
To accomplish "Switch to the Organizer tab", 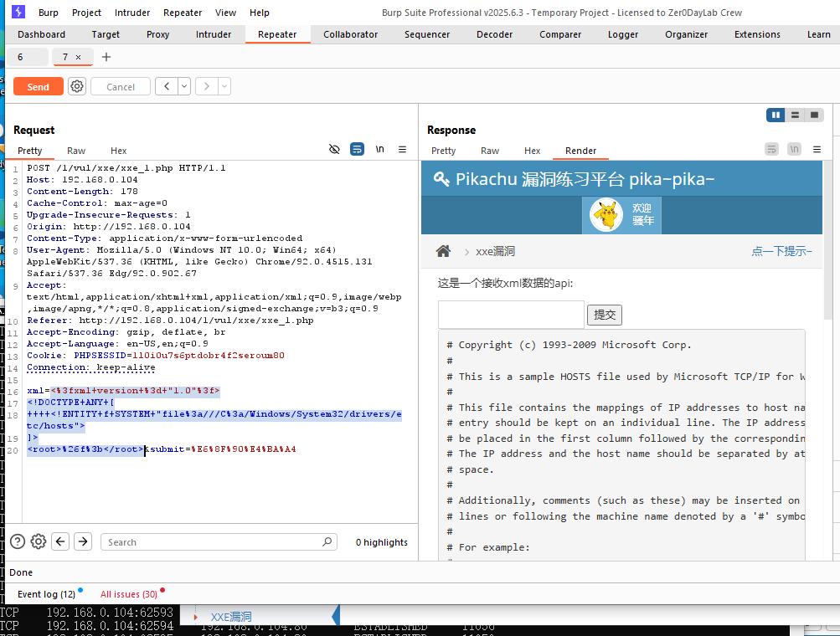I will click(x=686, y=34).
